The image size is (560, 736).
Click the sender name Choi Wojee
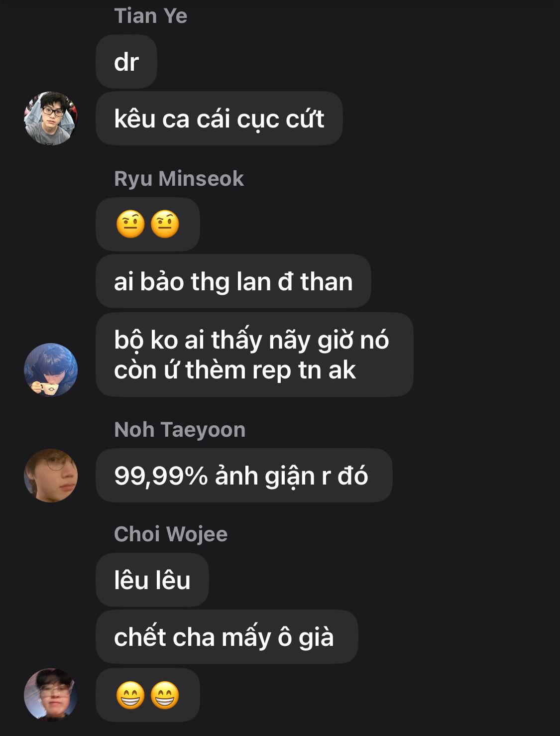point(171,534)
